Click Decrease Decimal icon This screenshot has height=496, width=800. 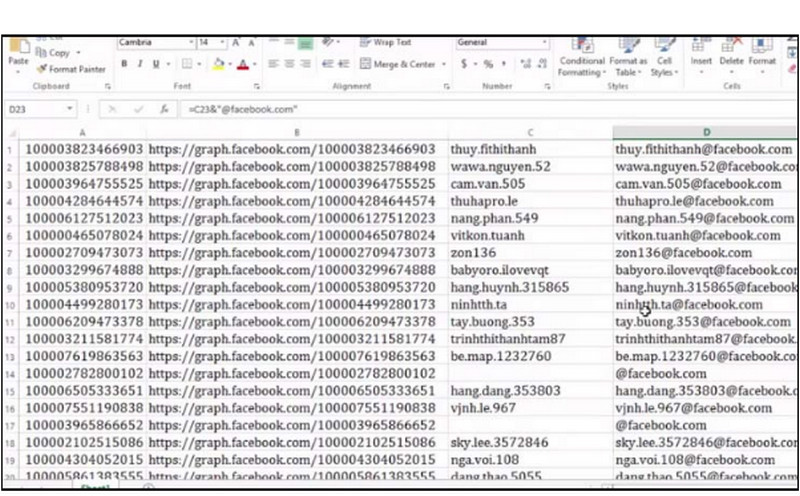click(542, 64)
